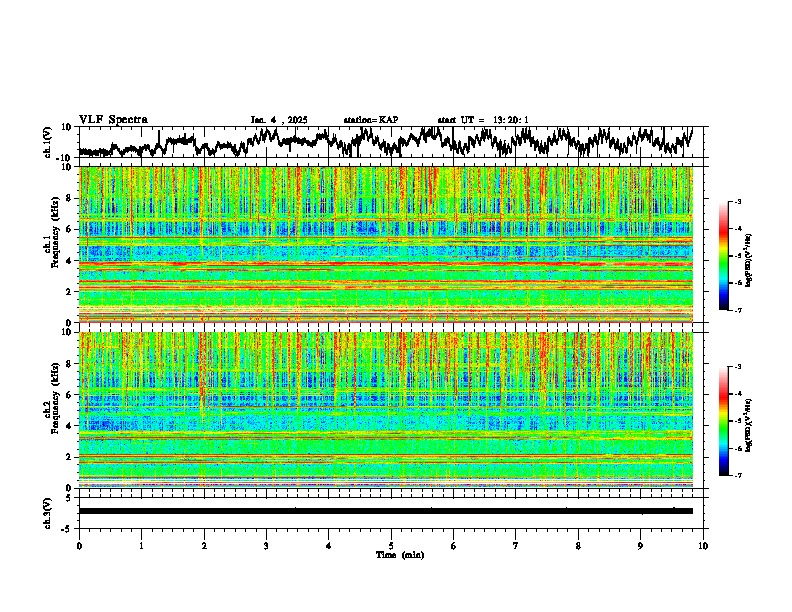Click the ch.2 spectrogram color scale bar
Viewport: 792px width, 612px height.
pyautogui.click(x=723, y=421)
